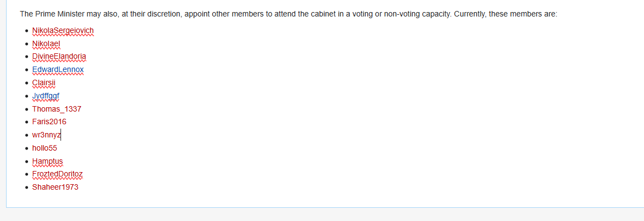Open the Faris2016 link
The image size is (644, 221).
[49, 121]
